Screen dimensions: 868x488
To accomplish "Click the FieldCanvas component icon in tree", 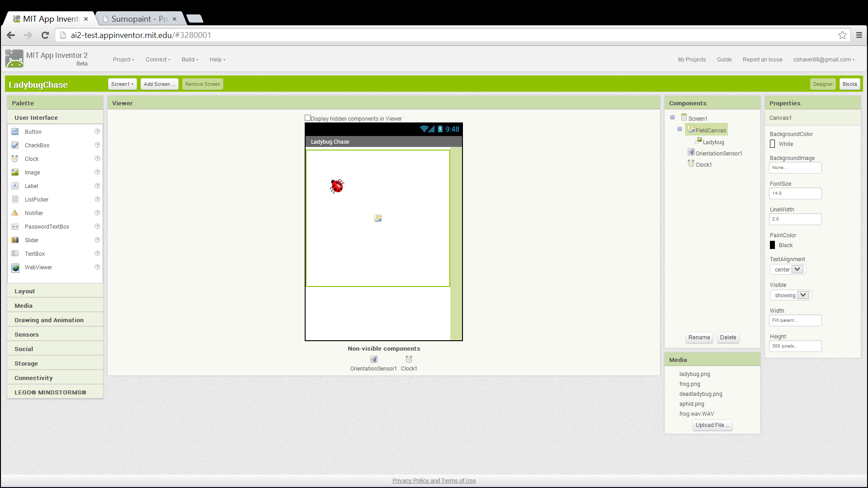I will pyautogui.click(x=691, y=129).
